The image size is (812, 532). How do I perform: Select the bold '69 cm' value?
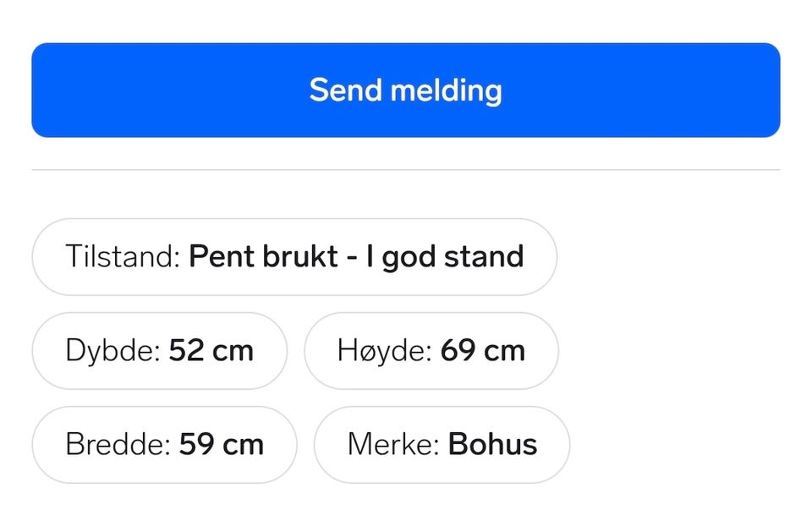point(483,351)
